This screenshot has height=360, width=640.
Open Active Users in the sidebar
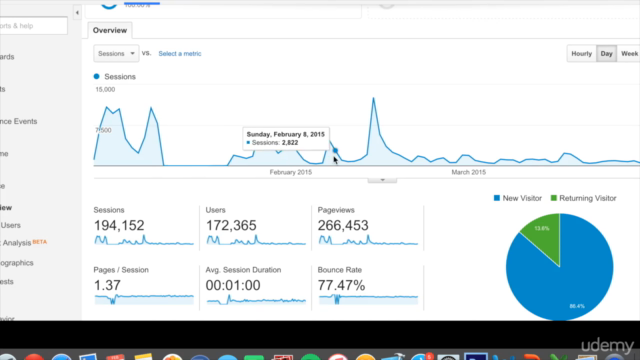11,225
